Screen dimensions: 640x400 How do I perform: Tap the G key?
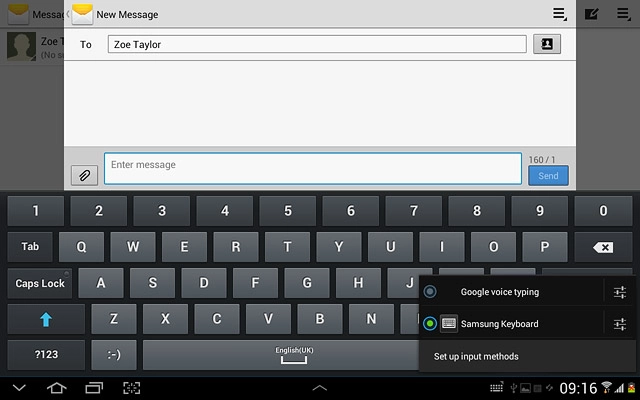point(307,283)
